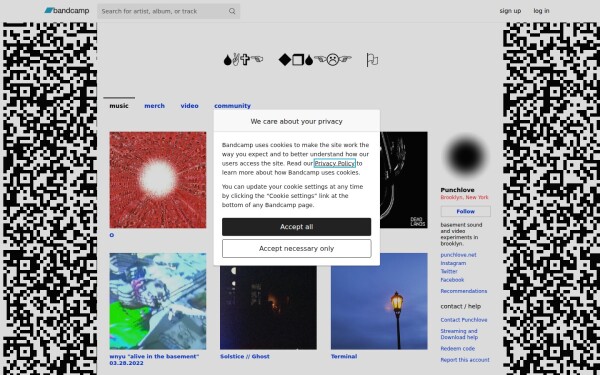The height and width of the screenshot is (375, 600).
Task: Open the community tab
Action: pyautogui.click(x=232, y=106)
